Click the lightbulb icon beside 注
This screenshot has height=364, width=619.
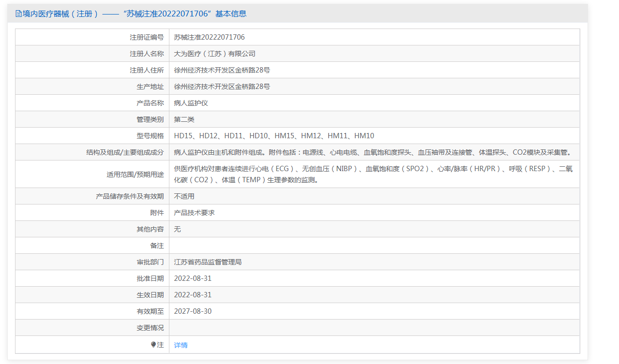(x=153, y=345)
